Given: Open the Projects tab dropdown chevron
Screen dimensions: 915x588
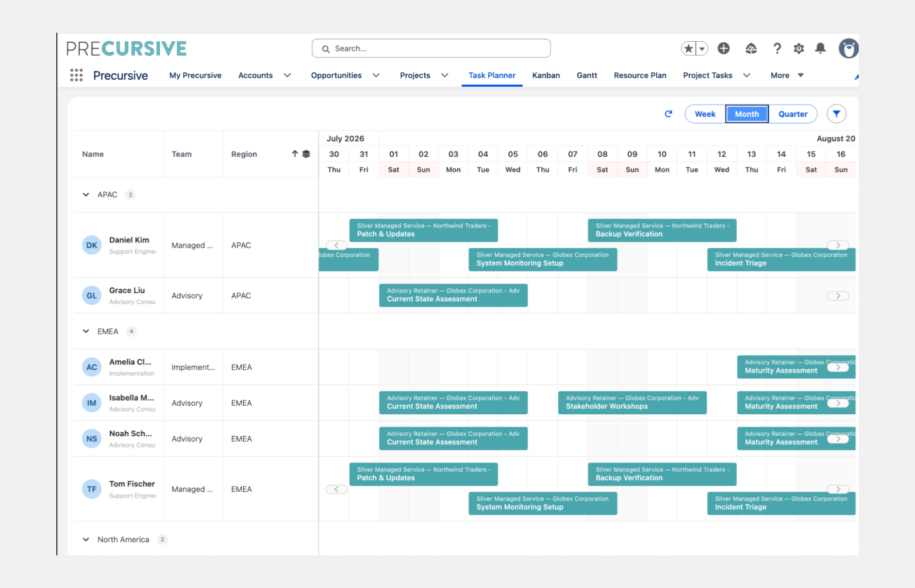Looking at the screenshot, I should (x=445, y=75).
